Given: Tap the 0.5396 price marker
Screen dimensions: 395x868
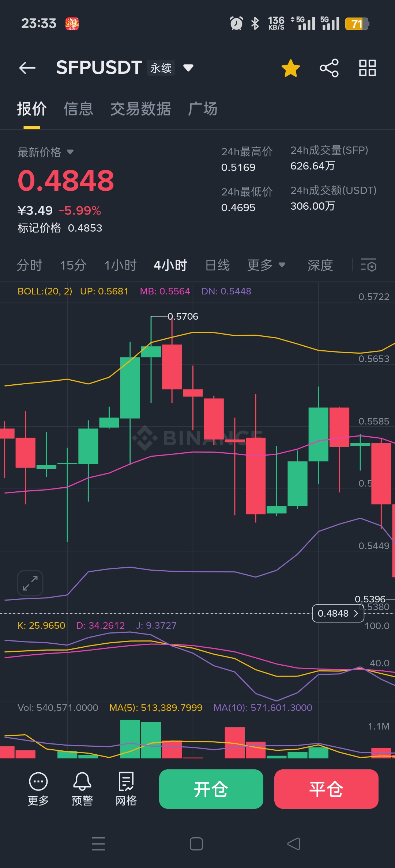Looking at the screenshot, I should click(x=370, y=599).
